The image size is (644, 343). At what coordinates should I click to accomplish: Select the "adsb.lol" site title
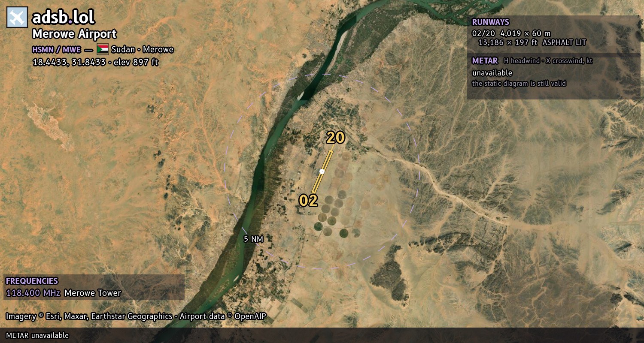64,17
